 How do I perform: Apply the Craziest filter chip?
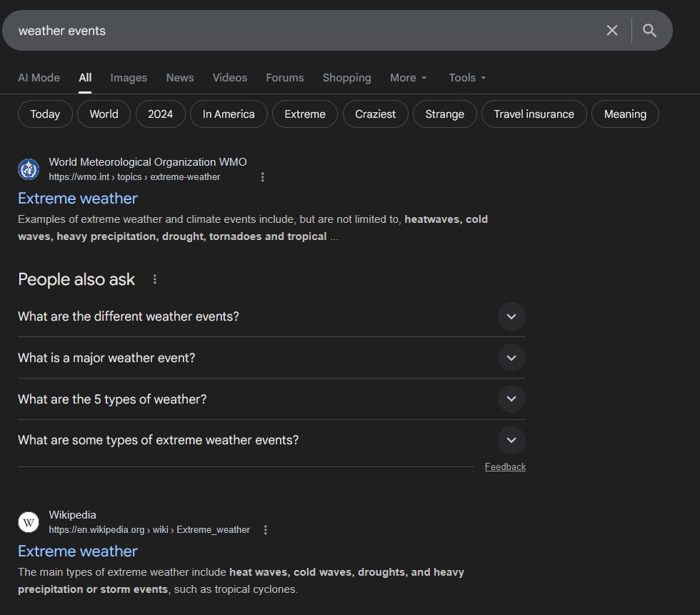(376, 114)
